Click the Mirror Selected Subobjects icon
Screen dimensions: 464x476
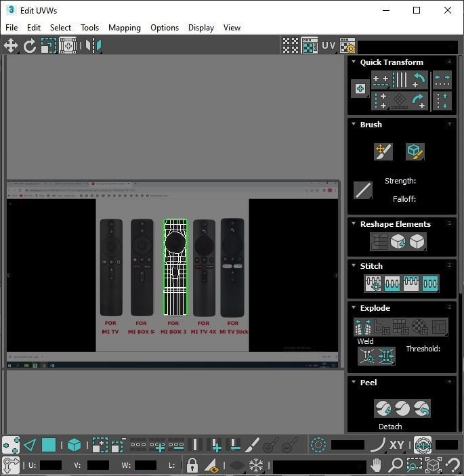[93, 46]
